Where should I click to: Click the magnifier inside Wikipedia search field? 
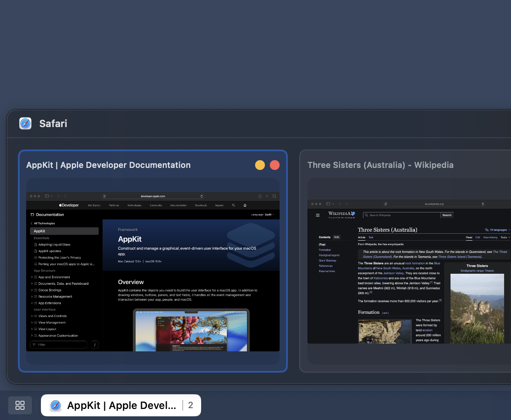(367, 215)
